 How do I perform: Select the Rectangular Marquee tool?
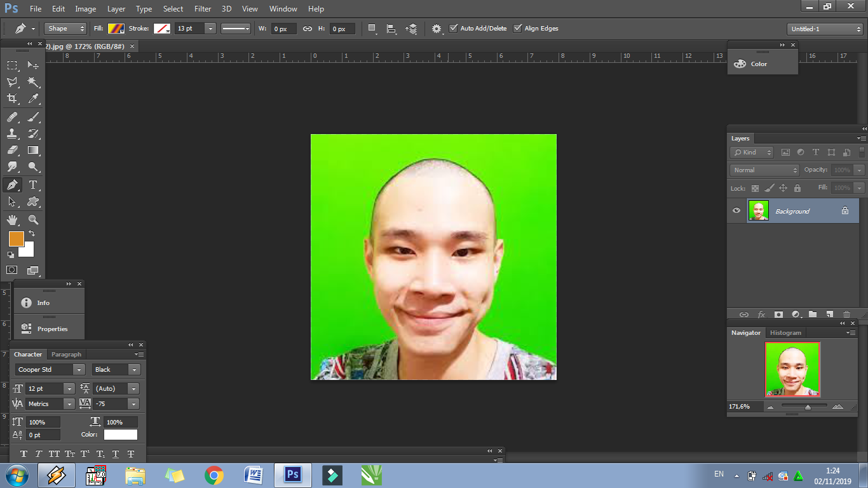[x=12, y=65]
